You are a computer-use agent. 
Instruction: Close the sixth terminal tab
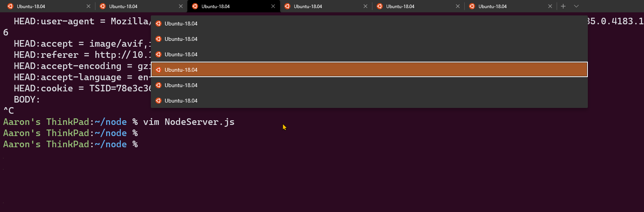click(550, 6)
